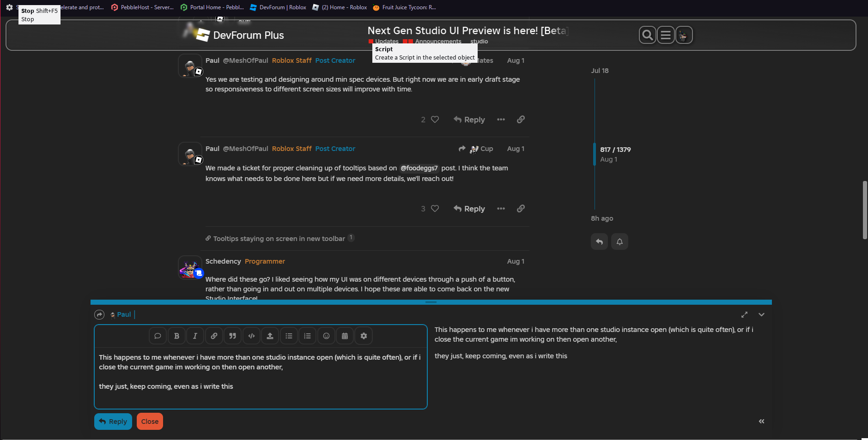Click the 817 / 1379 topic timeline marker
The image size is (868, 440).
(615, 149)
